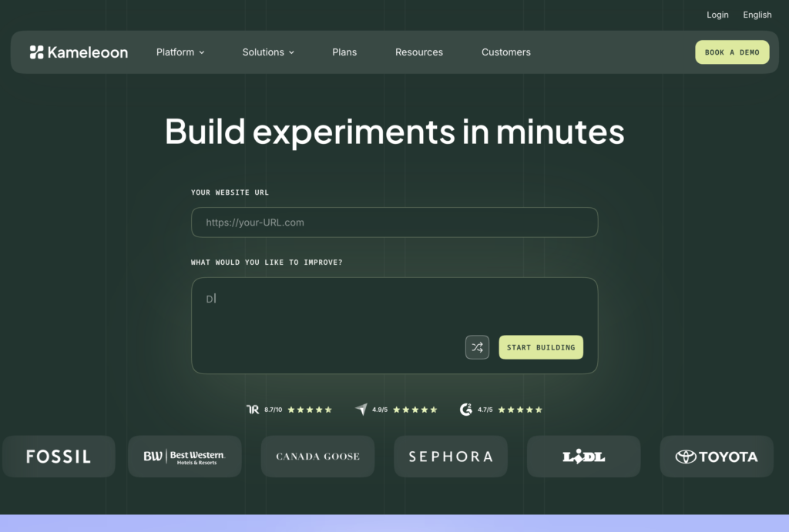
Task: Click the G2 rating logo
Action: click(x=466, y=410)
